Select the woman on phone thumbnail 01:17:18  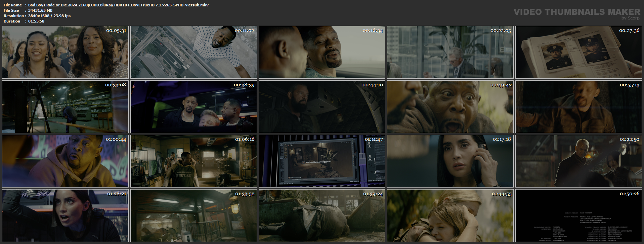[450, 161]
